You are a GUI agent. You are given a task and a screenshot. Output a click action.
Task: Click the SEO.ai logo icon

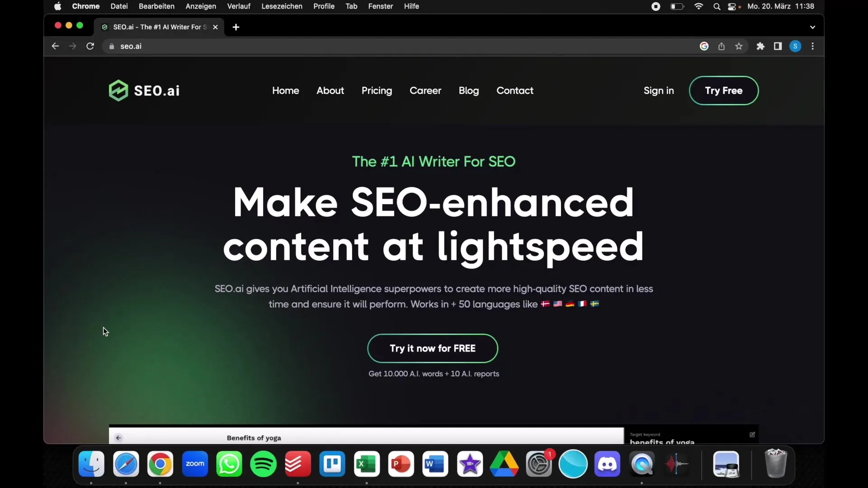[x=118, y=90]
